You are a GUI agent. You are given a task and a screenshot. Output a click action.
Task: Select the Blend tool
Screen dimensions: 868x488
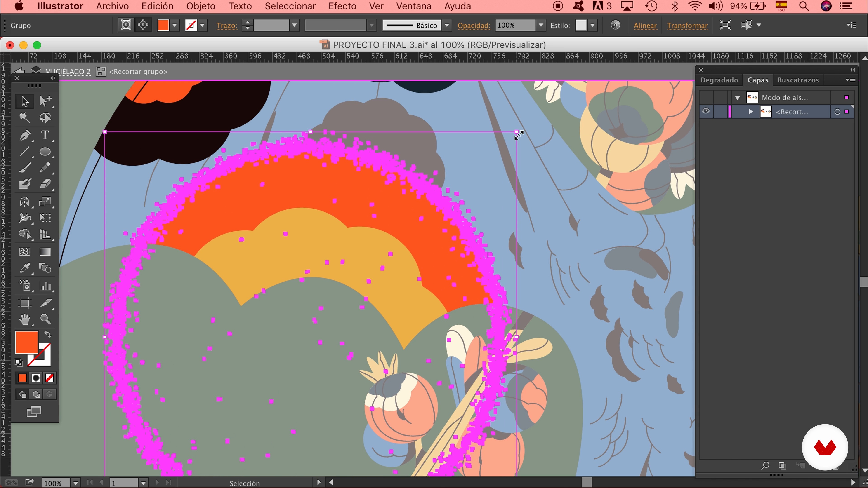(45, 268)
